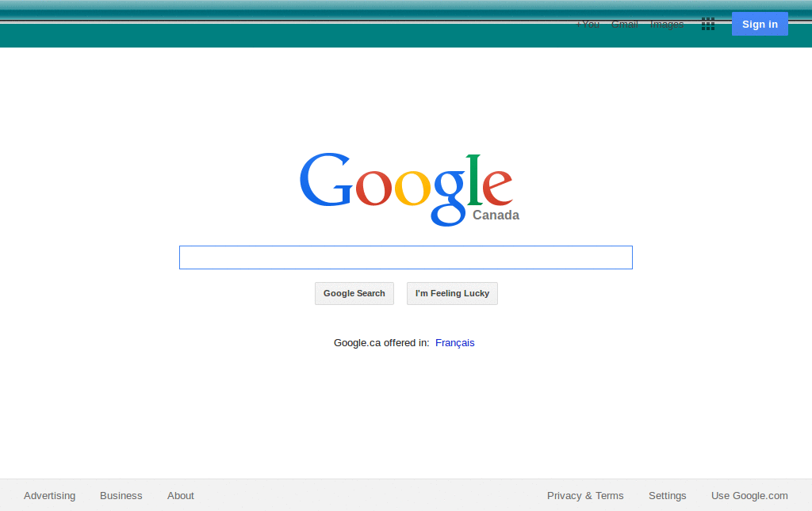812x511 pixels.
Task: Open the +You link
Action: coord(588,25)
